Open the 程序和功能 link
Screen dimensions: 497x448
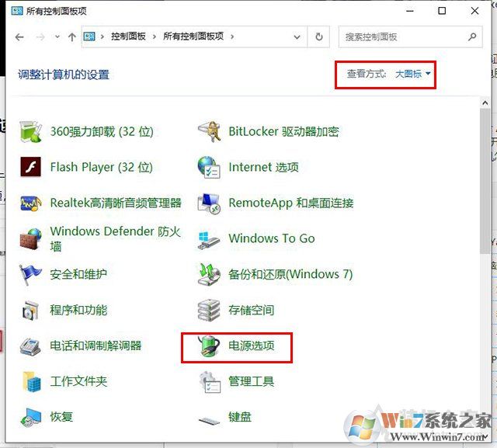(x=78, y=311)
